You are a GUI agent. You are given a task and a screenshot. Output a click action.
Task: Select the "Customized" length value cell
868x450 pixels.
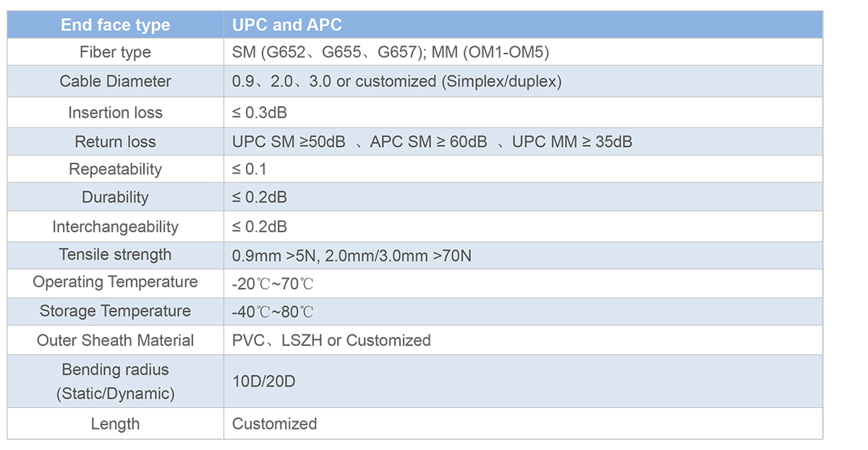click(x=523, y=424)
